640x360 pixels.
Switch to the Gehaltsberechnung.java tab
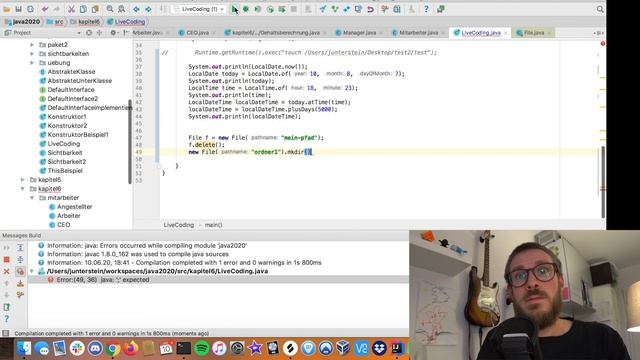tap(275, 33)
